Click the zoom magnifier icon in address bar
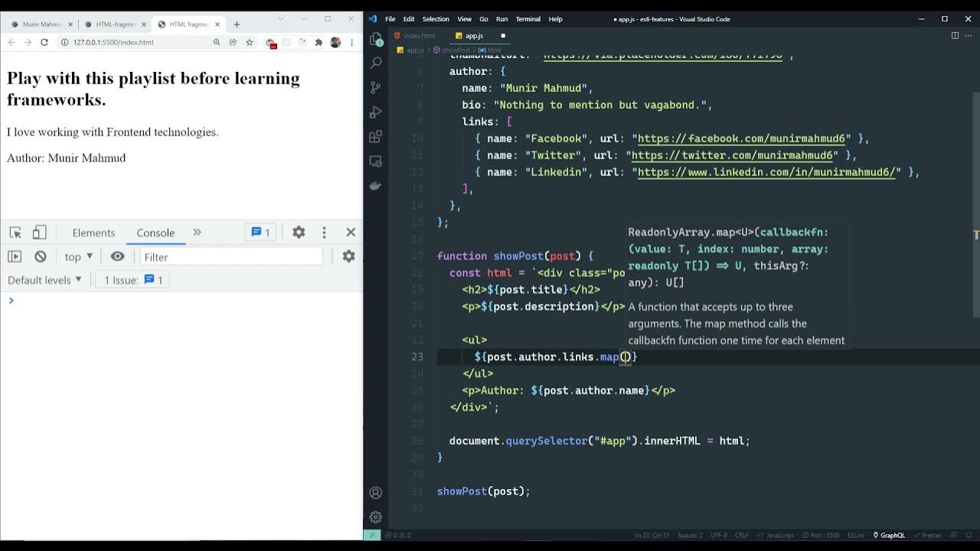Viewport: 980px width, 551px height. (x=217, y=42)
